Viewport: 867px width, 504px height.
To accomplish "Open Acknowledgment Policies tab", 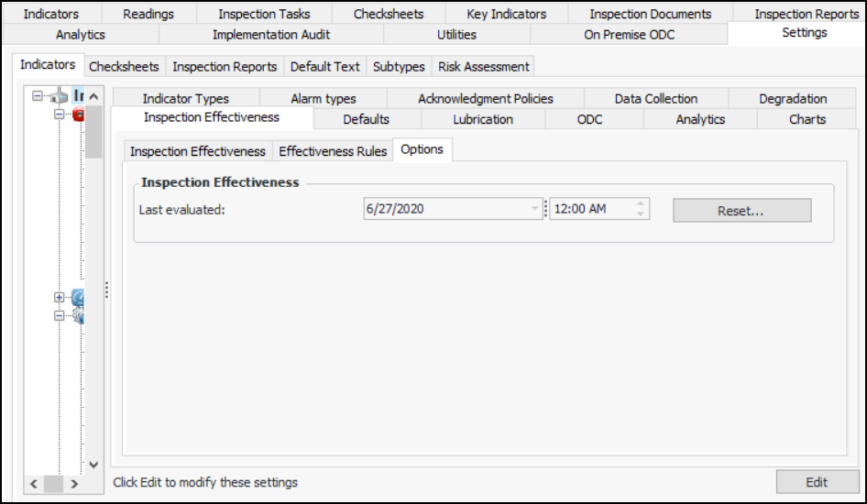I will coord(486,99).
